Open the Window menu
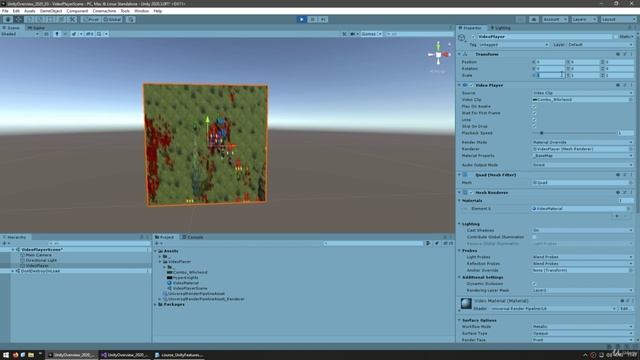This screenshot has width=640, height=360. 141,11
